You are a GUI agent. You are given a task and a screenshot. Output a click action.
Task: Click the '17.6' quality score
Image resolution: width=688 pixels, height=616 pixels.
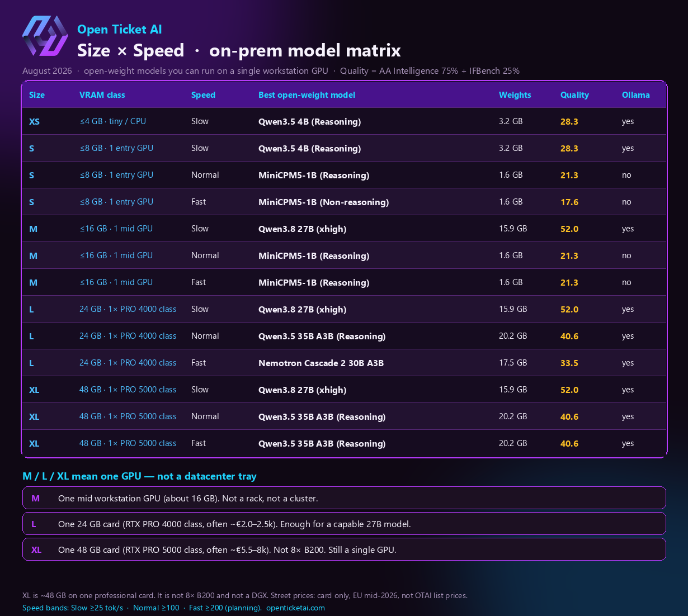click(569, 202)
